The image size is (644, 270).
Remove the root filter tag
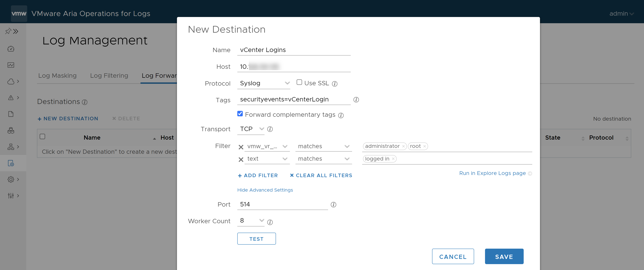(x=424, y=146)
